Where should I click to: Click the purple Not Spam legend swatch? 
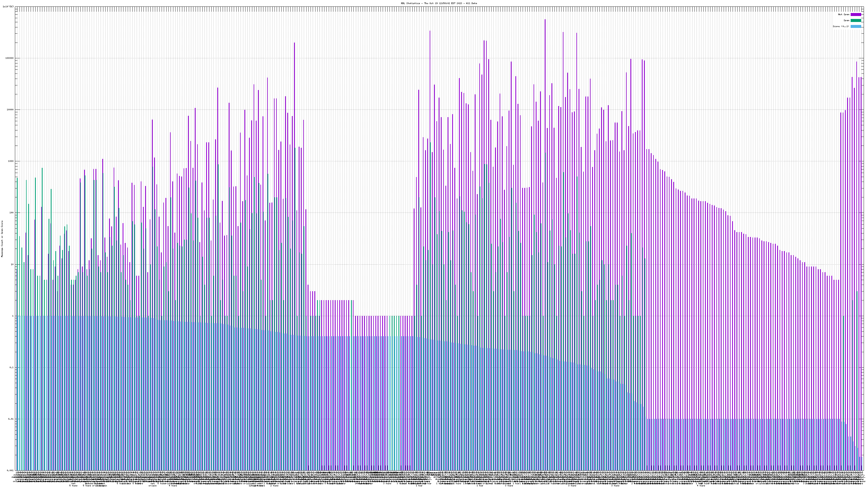[x=856, y=14]
